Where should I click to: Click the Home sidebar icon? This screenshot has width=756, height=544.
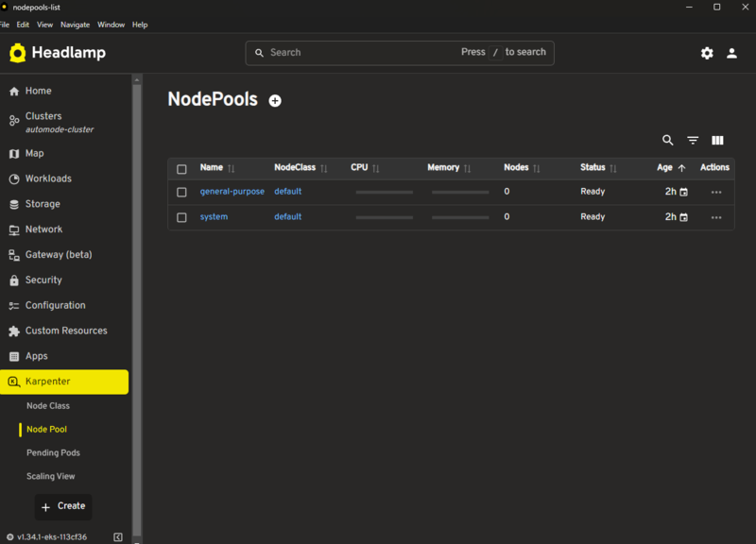(x=14, y=91)
